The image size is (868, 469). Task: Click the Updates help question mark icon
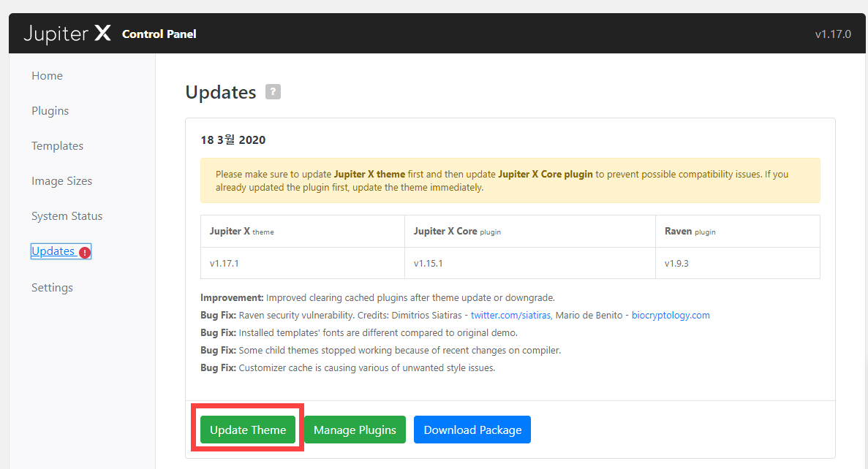[x=273, y=92]
